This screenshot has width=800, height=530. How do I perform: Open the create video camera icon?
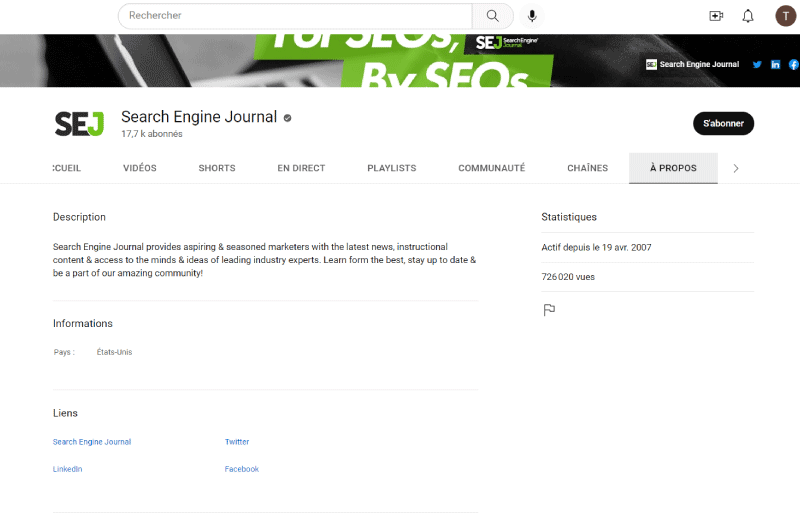click(x=716, y=16)
